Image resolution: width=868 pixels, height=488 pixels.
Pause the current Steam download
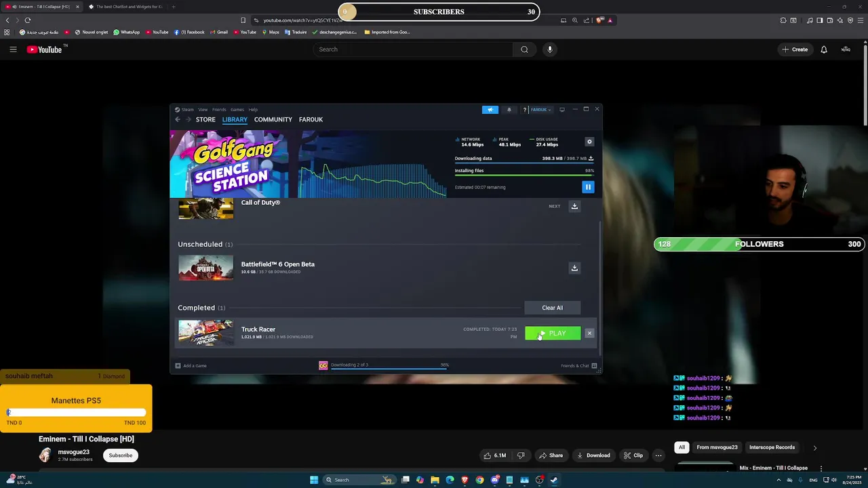pyautogui.click(x=588, y=187)
